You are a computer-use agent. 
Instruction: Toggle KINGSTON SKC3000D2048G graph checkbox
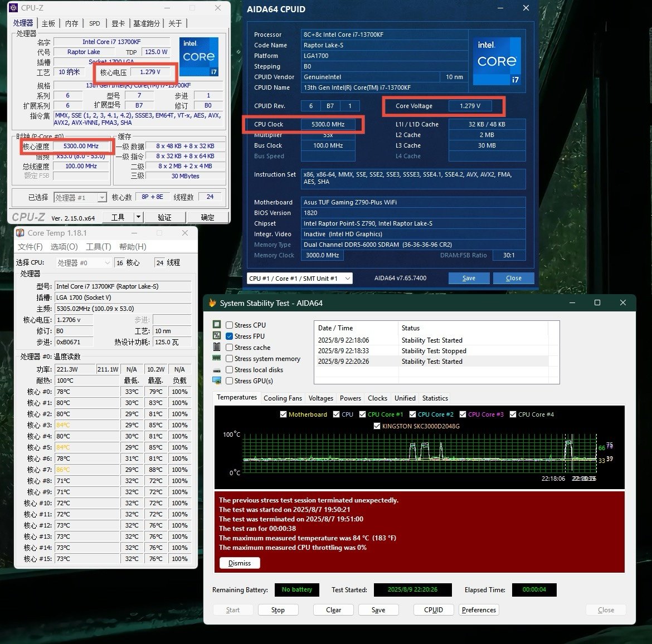[x=377, y=426]
